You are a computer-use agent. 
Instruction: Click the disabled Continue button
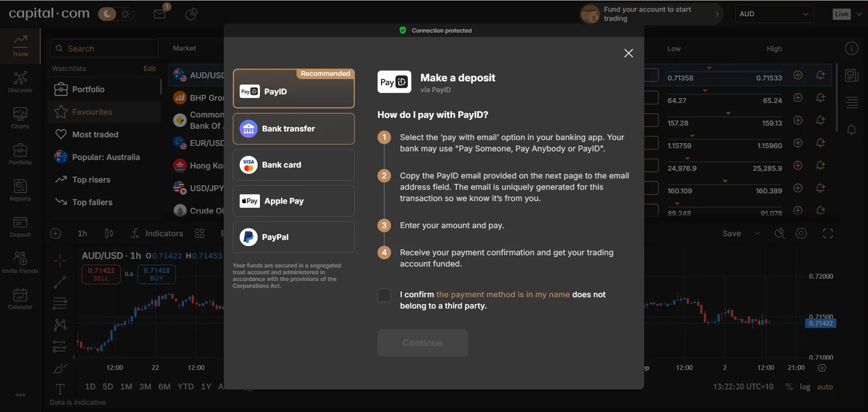423,343
